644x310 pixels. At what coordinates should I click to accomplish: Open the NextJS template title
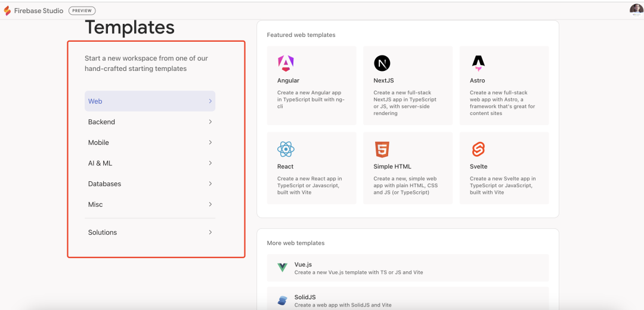(383, 80)
